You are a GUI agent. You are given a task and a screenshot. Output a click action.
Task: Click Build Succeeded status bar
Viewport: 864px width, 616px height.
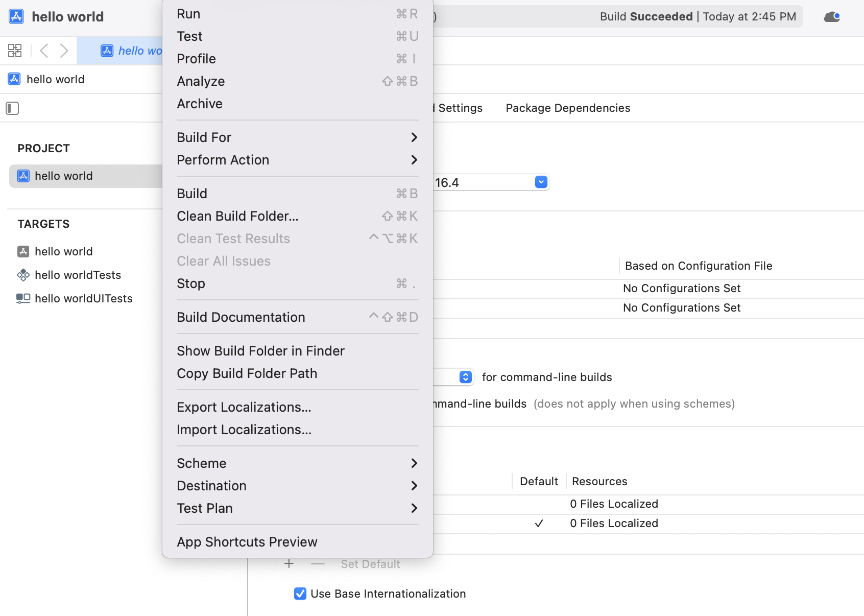(698, 17)
